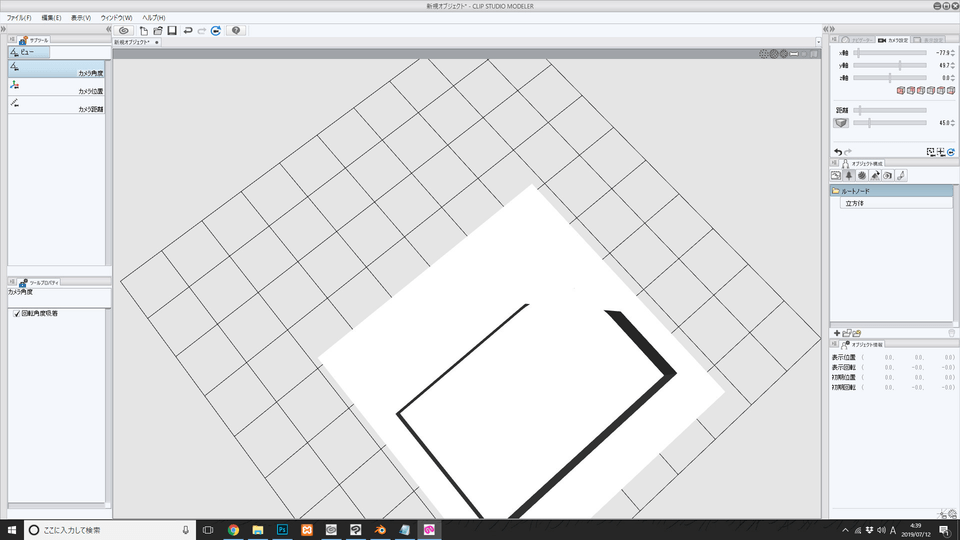
Task: Open the help question mark icon
Action: 235,31
